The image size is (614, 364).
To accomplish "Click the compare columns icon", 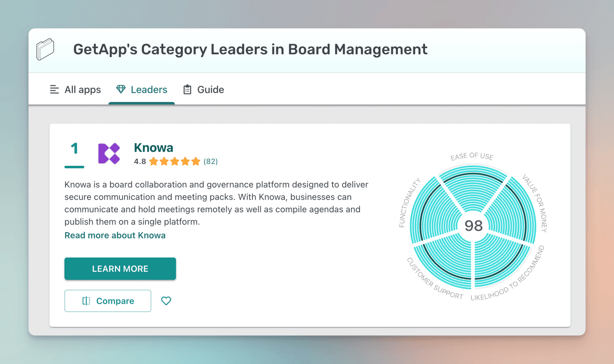I will coord(86,301).
